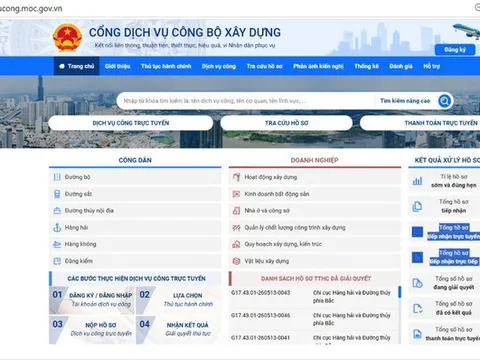Image resolution: width=480 pixels, height=360 pixels.
Task: Click the Quản lý chất lượng công trình icon
Action: (x=236, y=228)
